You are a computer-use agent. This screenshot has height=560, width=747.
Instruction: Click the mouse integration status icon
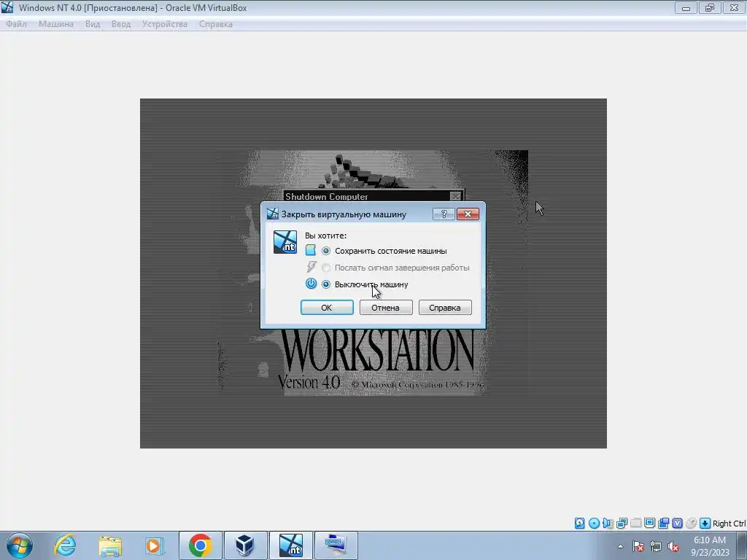click(691, 524)
